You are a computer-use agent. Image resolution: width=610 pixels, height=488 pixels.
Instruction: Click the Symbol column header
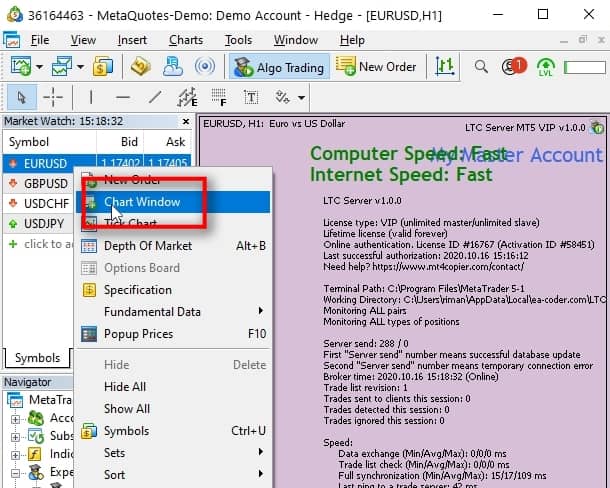49,142
